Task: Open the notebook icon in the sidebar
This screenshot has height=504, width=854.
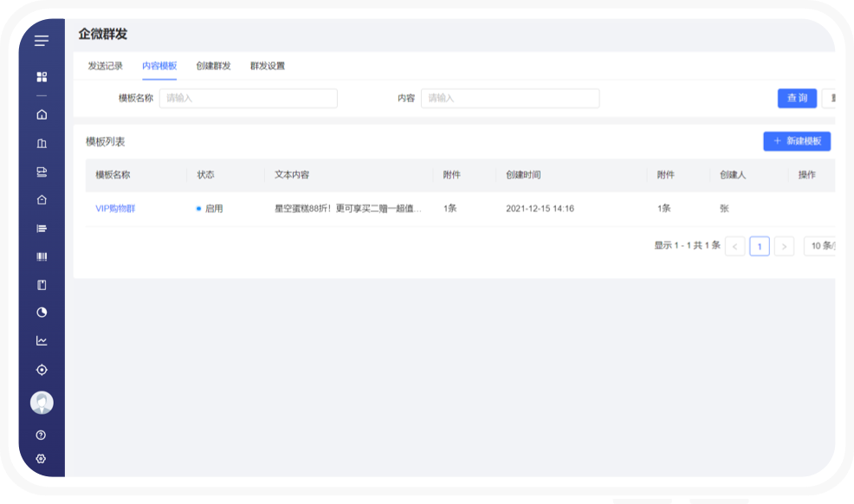Action: [x=42, y=285]
